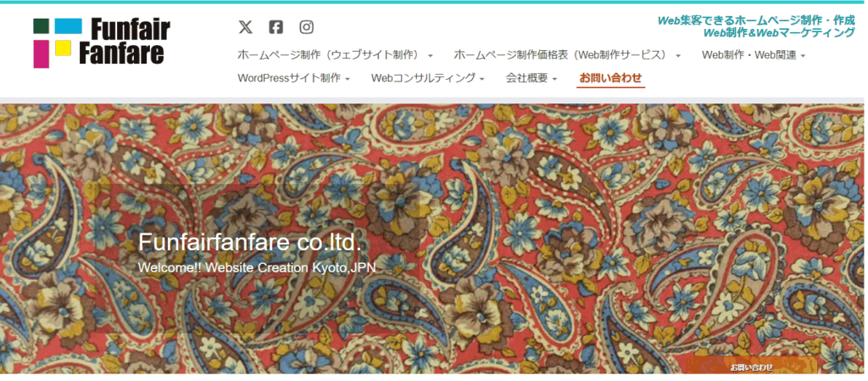Expand the 会社概要 dropdown arrow

tap(554, 79)
